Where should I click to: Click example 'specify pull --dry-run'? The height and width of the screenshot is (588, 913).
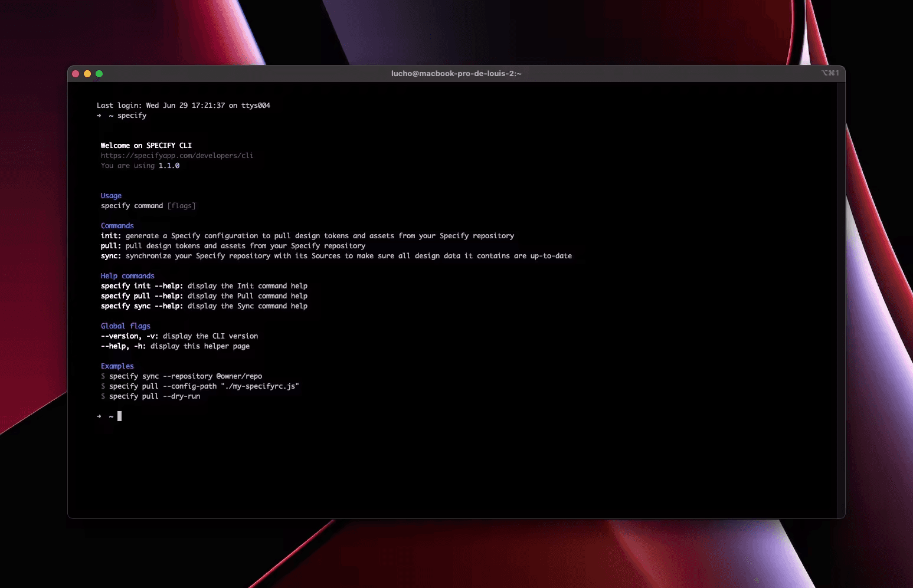tap(155, 396)
